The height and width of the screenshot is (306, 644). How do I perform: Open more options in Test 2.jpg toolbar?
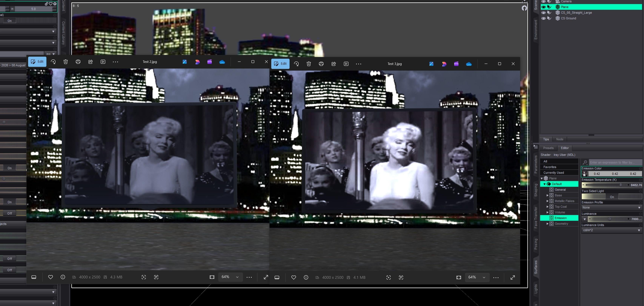pos(115,62)
